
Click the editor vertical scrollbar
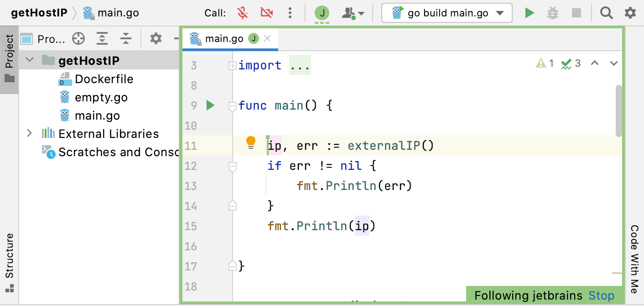pyautogui.click(x=618, y=111)
